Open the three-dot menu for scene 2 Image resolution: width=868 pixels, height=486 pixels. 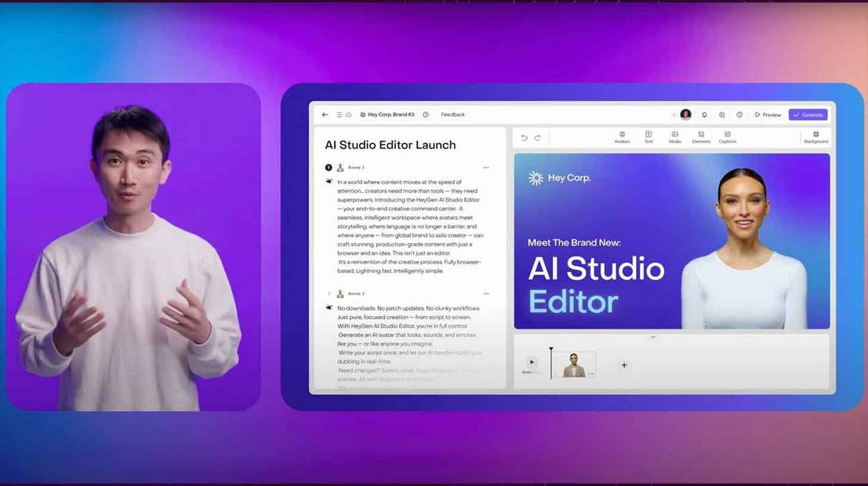(486, 293)
